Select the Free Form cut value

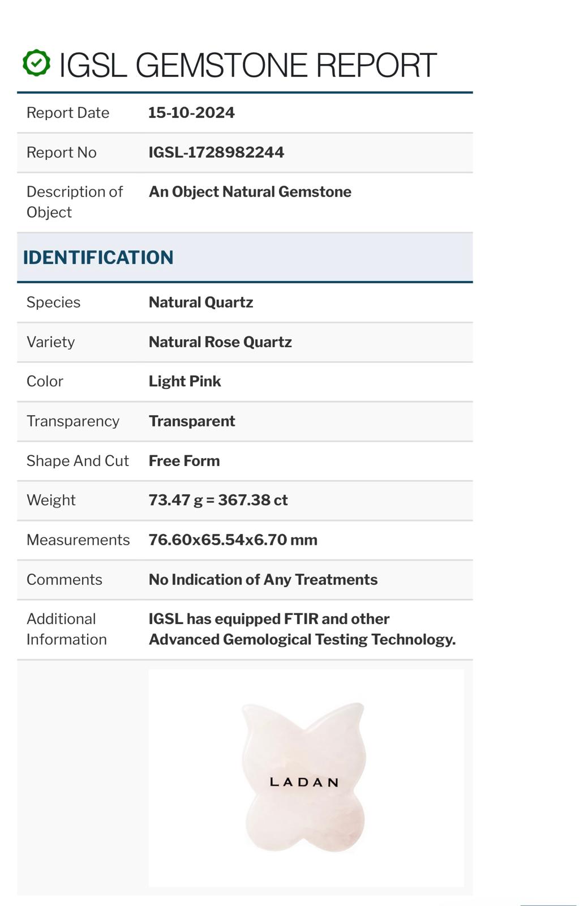tap(184, 461)
